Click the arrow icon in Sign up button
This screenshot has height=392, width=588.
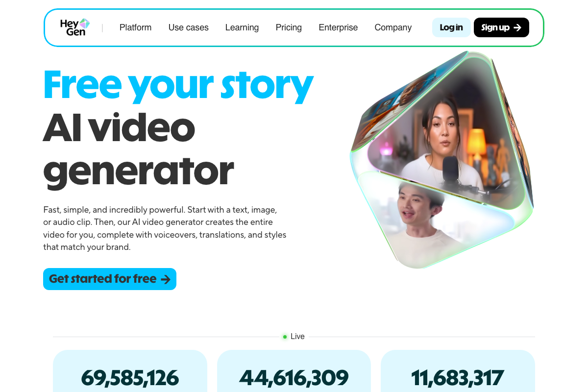[517, 27]
